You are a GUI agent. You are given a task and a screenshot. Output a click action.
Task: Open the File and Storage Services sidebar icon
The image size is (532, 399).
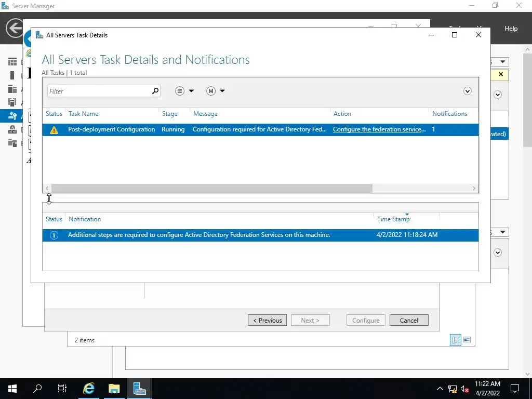point(12,143)
